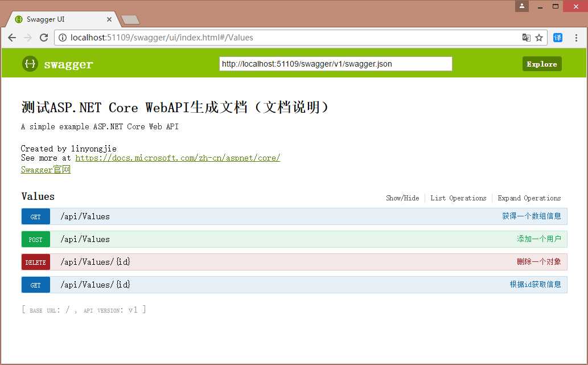This screenshot has width=588, height=365.
Task: Click the translate page icon in address bar
Action: click(x=526, y=38)
